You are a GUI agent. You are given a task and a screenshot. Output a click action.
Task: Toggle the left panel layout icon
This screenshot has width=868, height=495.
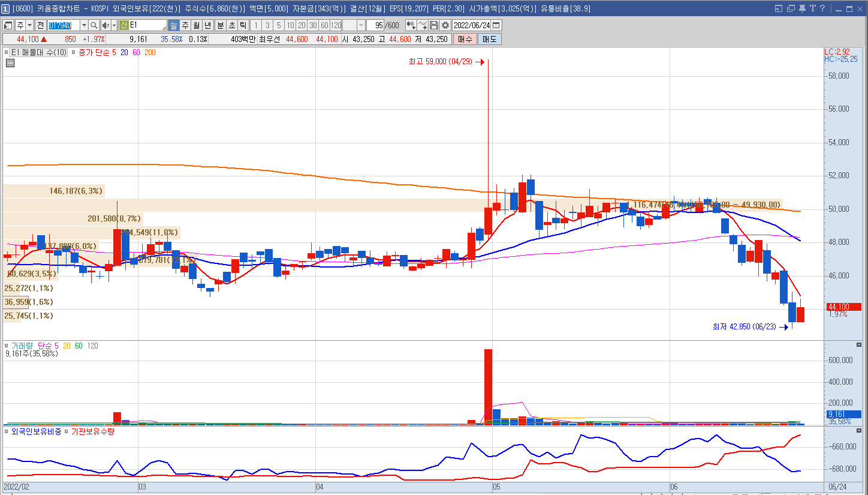(8, 25)
